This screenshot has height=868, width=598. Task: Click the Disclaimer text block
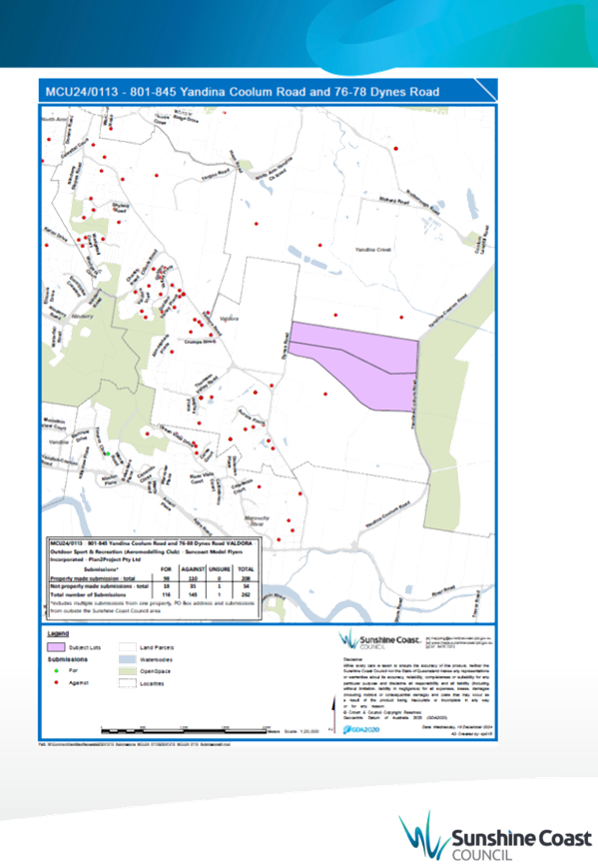coord(416,685)
